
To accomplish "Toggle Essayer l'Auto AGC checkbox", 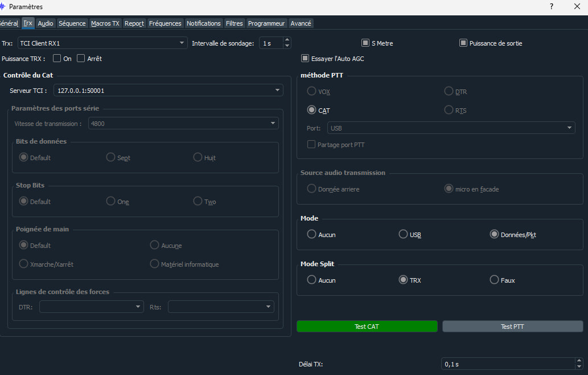I will [x=305, y=58].
